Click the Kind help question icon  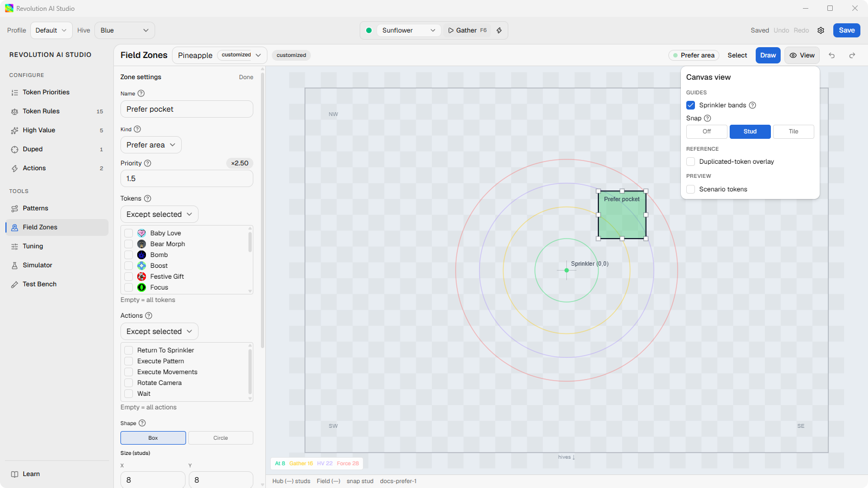(x=137, y=129)
